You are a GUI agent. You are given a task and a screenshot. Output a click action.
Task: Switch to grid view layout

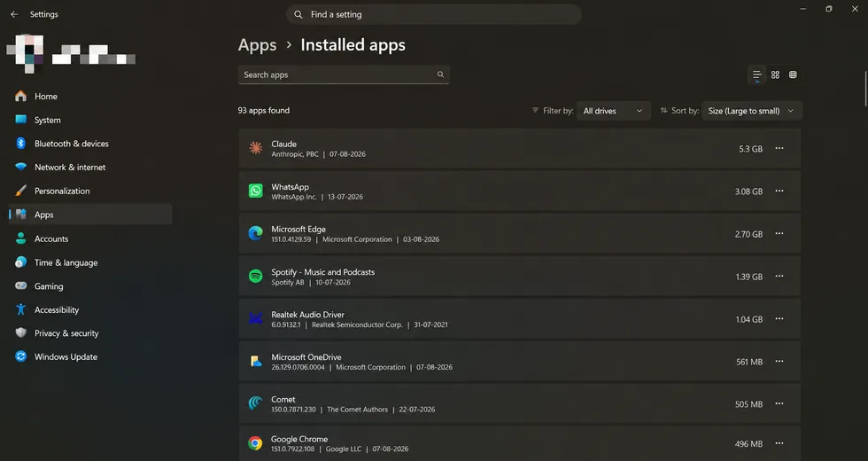pyautogui.click(x=775, y=74)
